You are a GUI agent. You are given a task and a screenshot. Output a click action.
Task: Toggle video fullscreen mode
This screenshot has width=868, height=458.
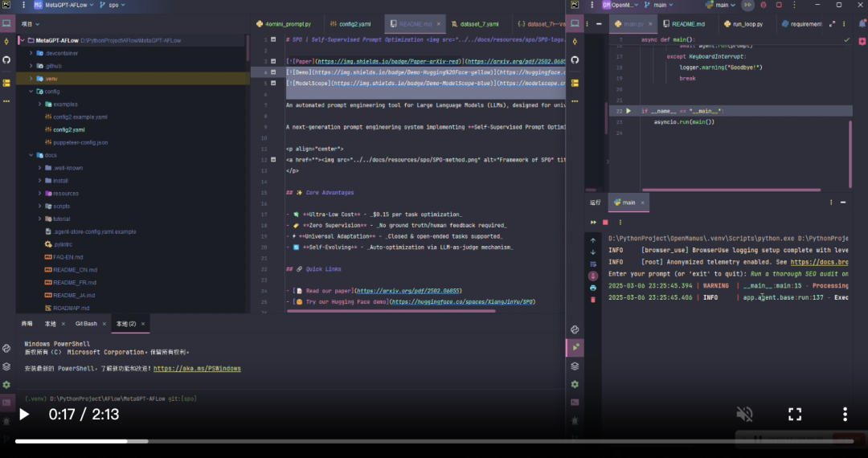click(x=795, y=414)
